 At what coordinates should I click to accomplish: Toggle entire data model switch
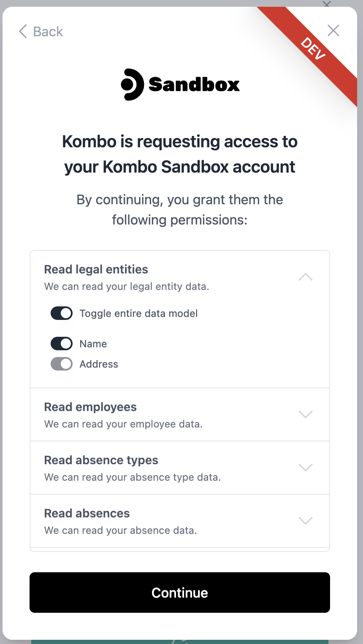[62, 314]
